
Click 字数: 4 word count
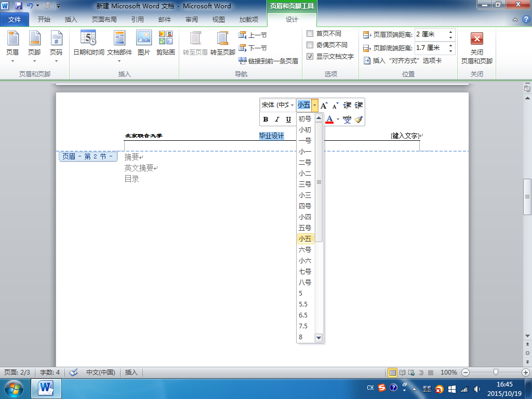pos(49,372)
